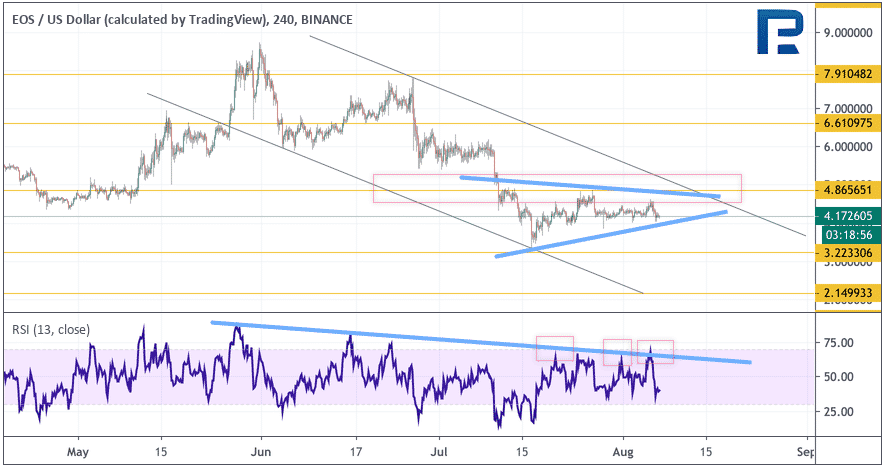
Task: Click the Jul date label on time axis
Action: (439, 452)
